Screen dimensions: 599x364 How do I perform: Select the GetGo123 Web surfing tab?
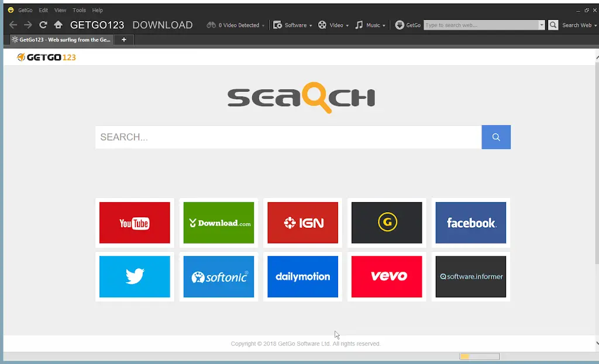click(x=61, y=40)
